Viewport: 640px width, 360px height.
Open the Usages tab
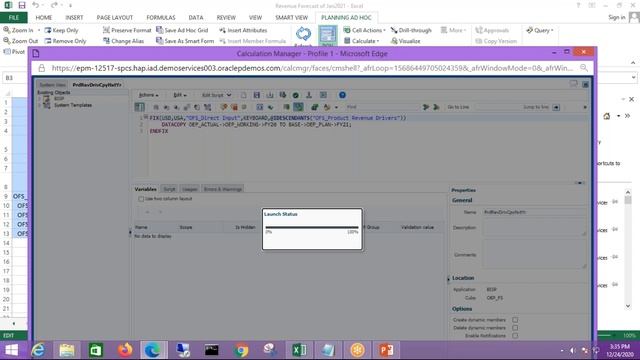pos(189,189)
